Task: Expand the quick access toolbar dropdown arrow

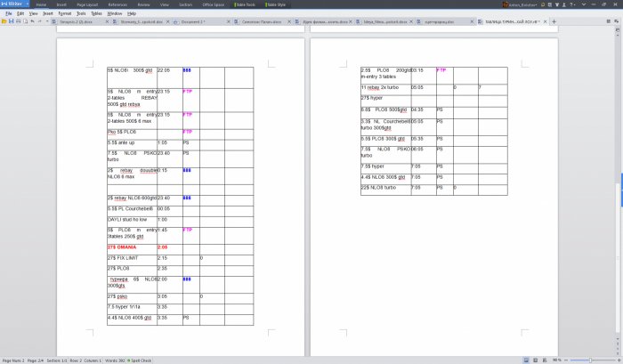Action: (x=47, y=21)
